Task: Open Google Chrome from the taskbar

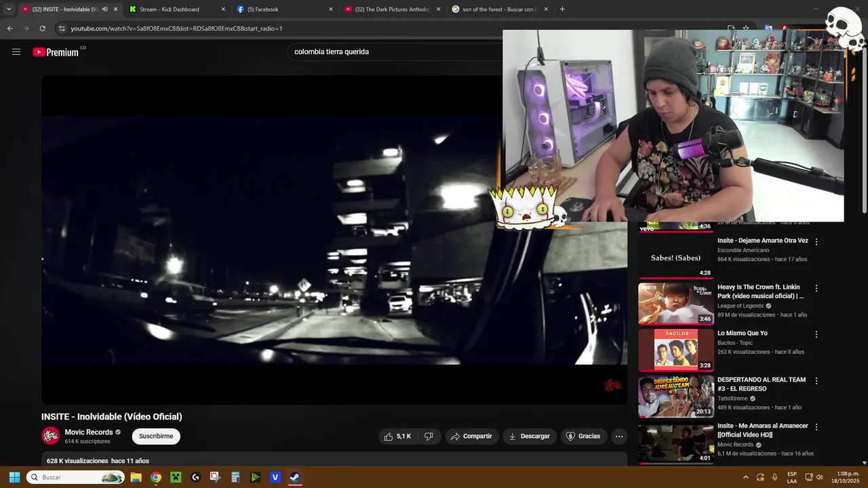Action: point(156,477)
